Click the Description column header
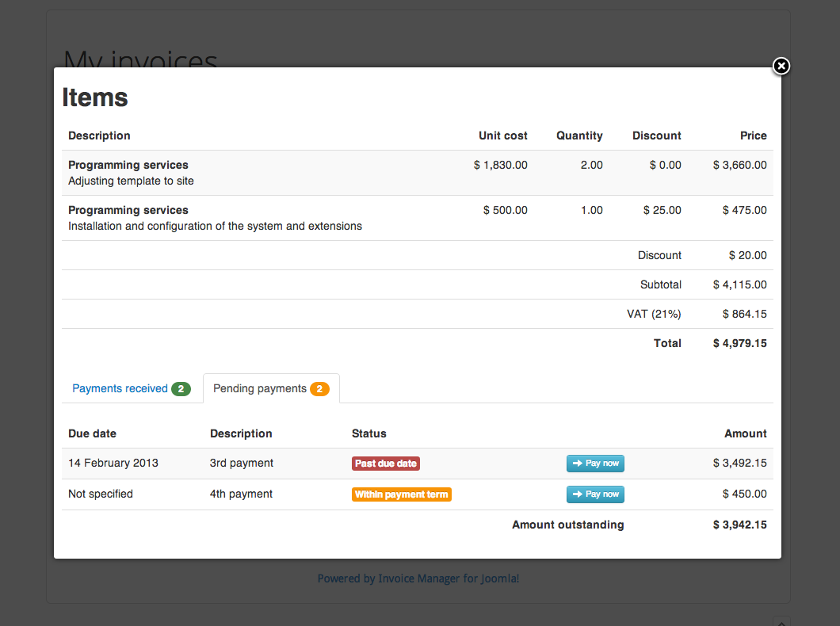Image resolution: width=840 pixels, height=626 pixels. (99, 136)
